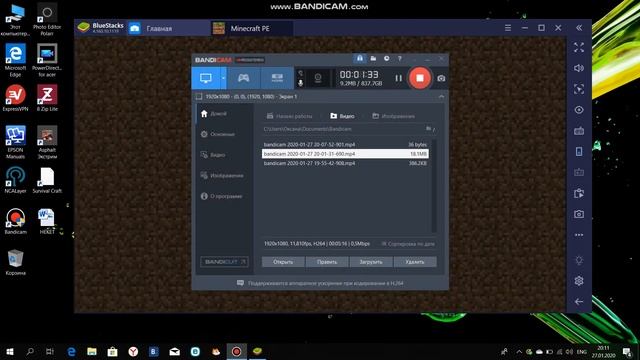The height and width of the screenshot is (360, 640).
Task: Open screen mode dropdown arrow
Action: [223, 78]
